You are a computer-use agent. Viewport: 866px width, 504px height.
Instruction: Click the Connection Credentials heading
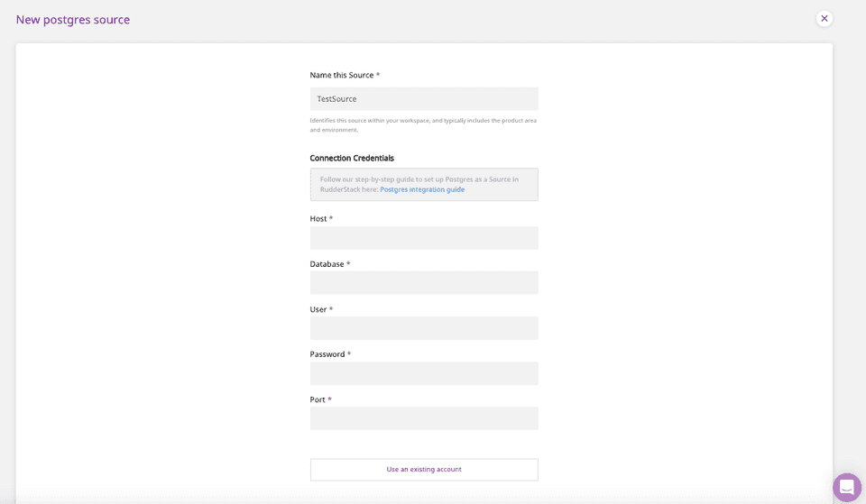point(352,158)
